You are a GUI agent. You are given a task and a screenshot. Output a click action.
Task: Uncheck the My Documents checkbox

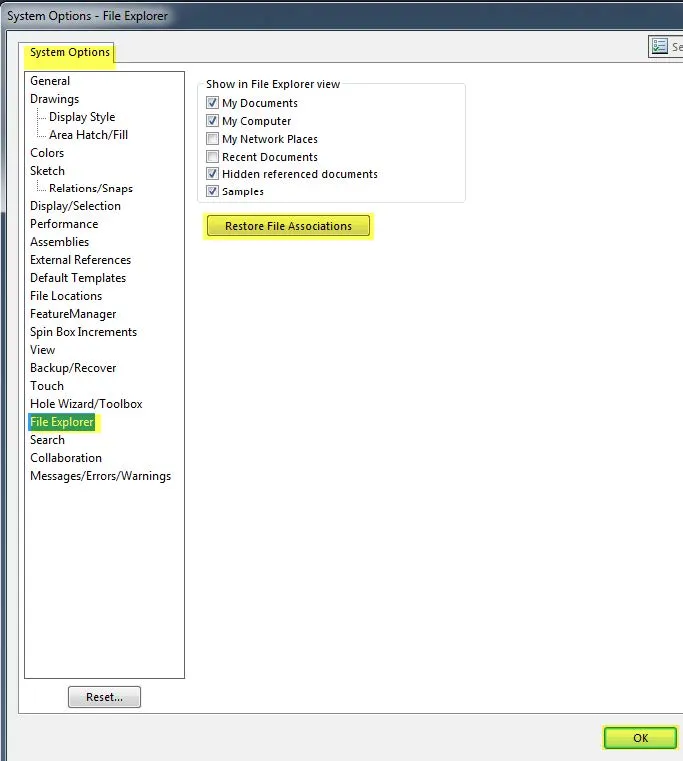pos(212,103)
